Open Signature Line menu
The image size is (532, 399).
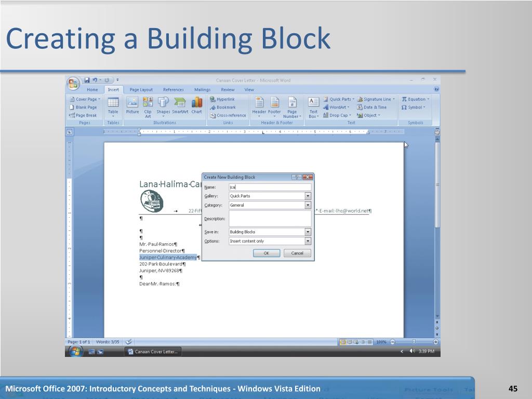coord(376,99)
